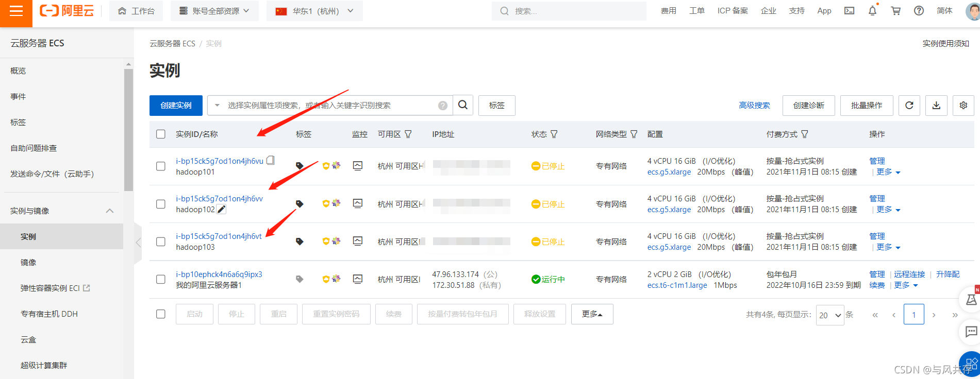Screen dimensions: 980x379
Task: Open 专有宿主机 DDH in the sidebar
Action: point(49,314)
